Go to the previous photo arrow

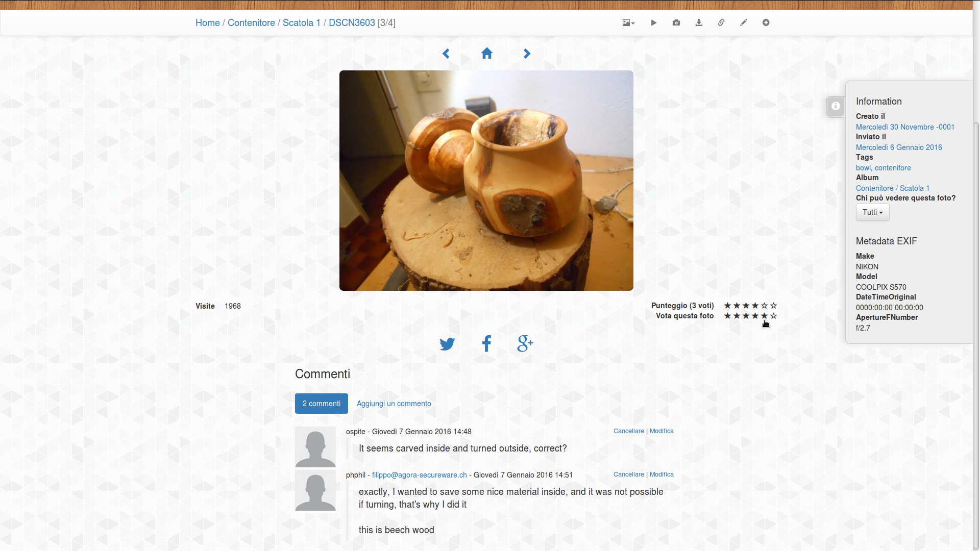(446, 54)
